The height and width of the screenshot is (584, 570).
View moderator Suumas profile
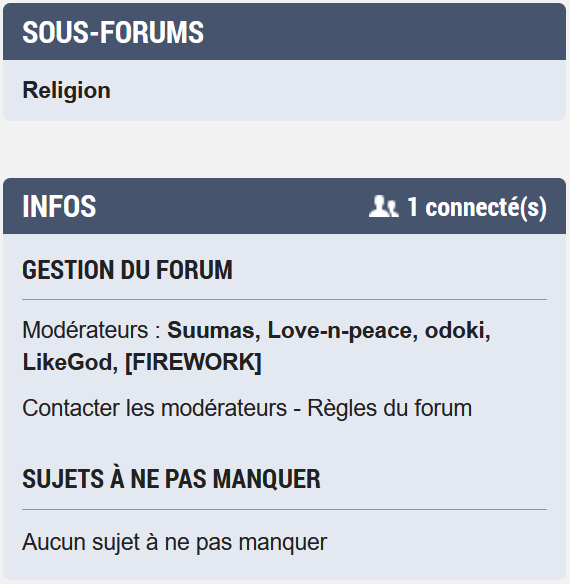pos(210,330)
